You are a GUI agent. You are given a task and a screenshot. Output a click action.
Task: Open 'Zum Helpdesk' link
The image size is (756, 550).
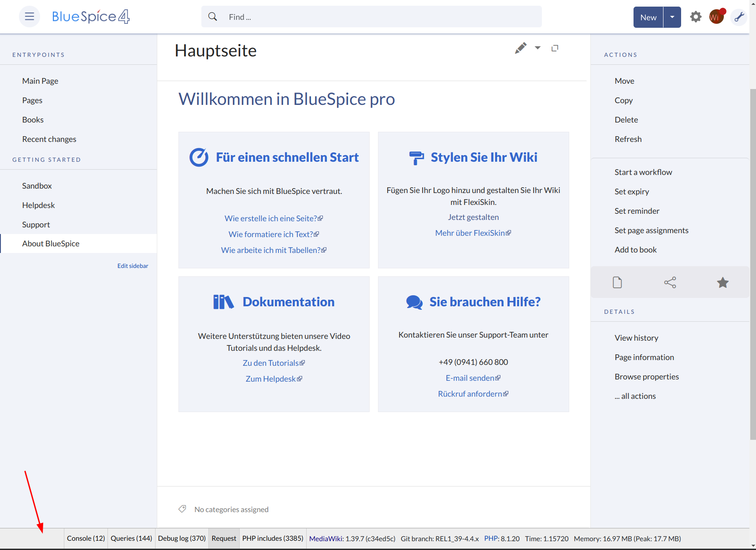pos(274,379)
